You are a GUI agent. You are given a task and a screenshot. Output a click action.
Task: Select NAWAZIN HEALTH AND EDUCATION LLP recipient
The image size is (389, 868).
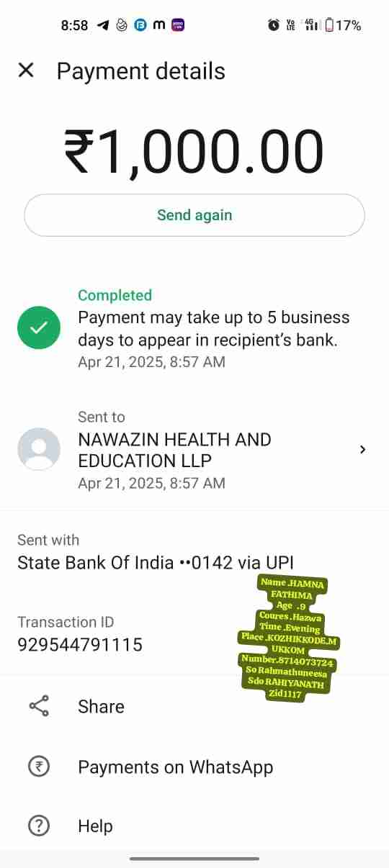(175, 450)
